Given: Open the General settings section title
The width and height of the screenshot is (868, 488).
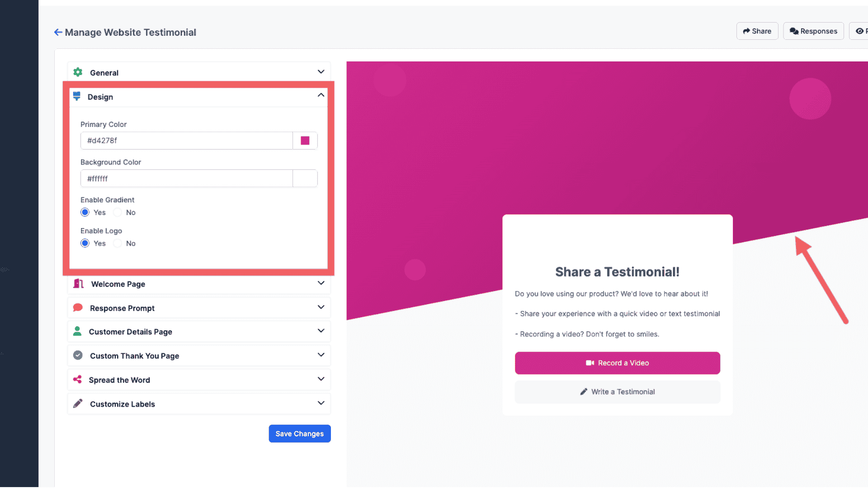Looking at the screenshot, I should pos(104,73).
